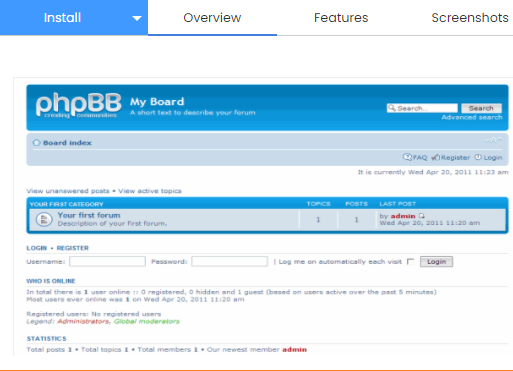Switch to the Screenshots tab
The image size is (513, 371).
(470, 18)
